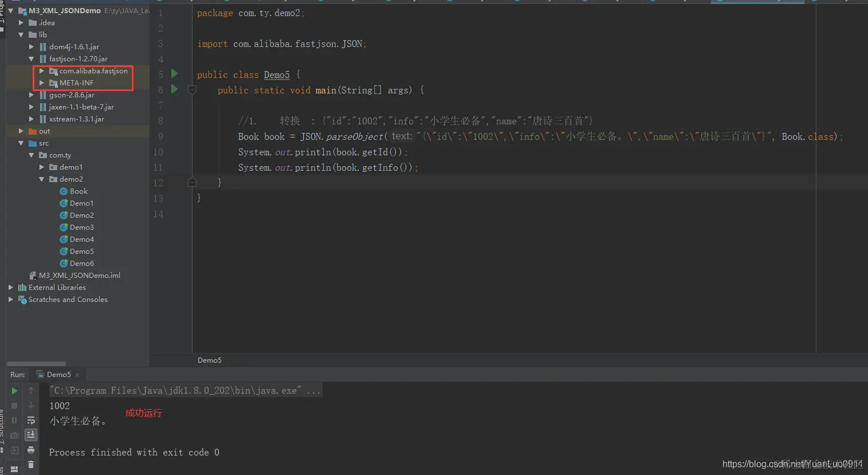868x475 pixels.
Task: Toggle Scroll to End in Run console
Action: pos(31,435)
